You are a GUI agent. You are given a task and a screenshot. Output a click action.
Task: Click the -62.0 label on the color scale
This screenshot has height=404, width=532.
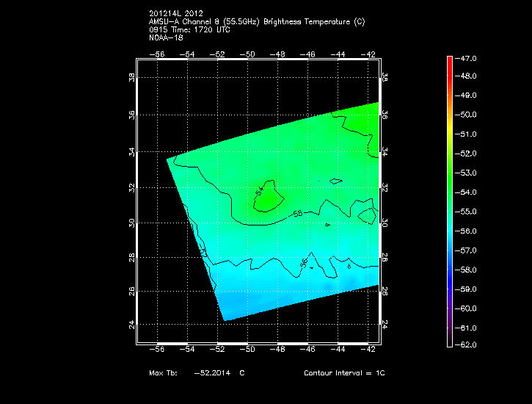pos(468,345)
